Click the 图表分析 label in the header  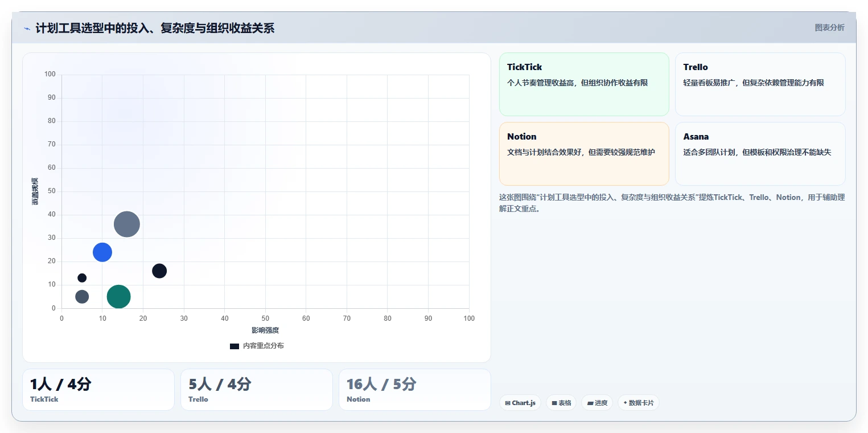[829, 27]
